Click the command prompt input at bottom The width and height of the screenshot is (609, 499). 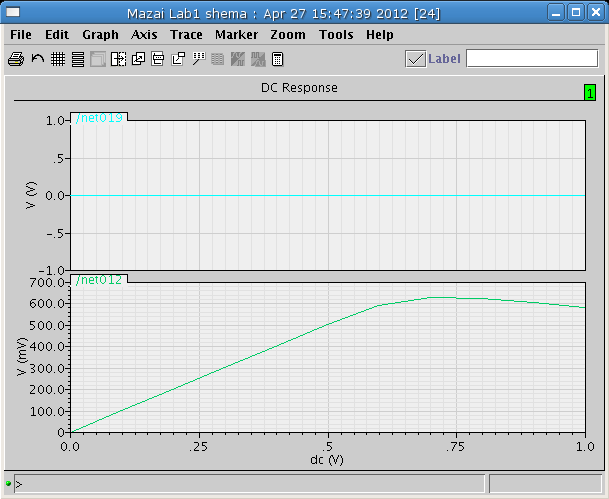coord(249,484)
